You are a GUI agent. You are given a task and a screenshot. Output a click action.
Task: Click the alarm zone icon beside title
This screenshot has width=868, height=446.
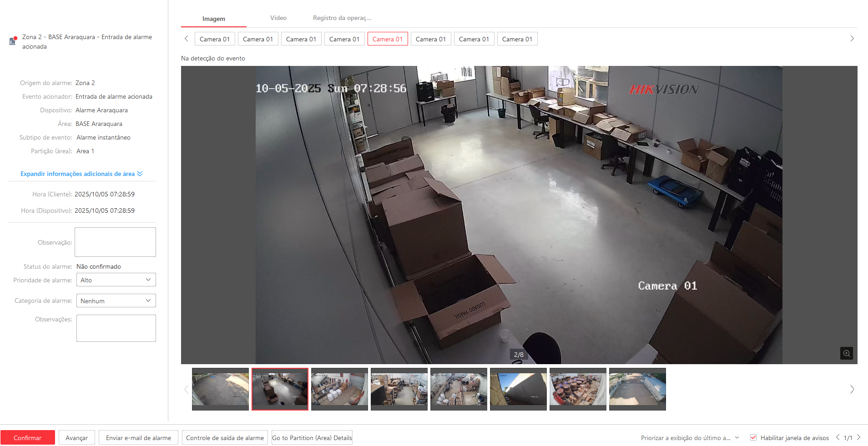[13, 41]
